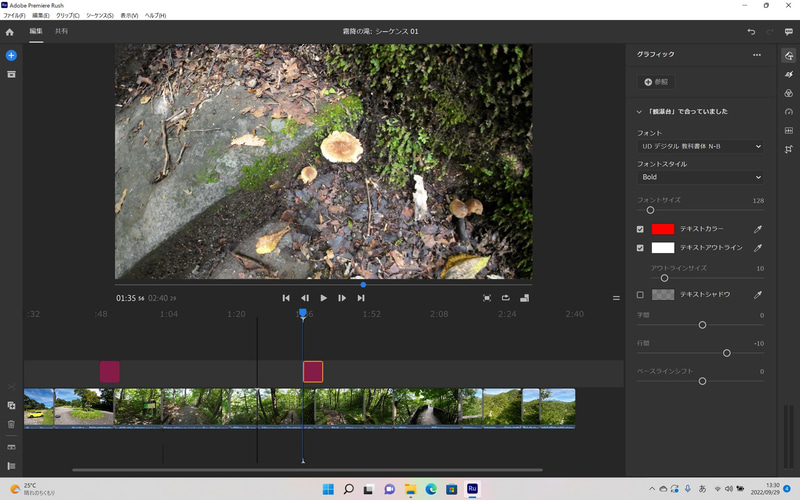The width and height of the screenshot is (800, 500).
Task: Switch to the 共有 tab
Action: click(62, 32)
